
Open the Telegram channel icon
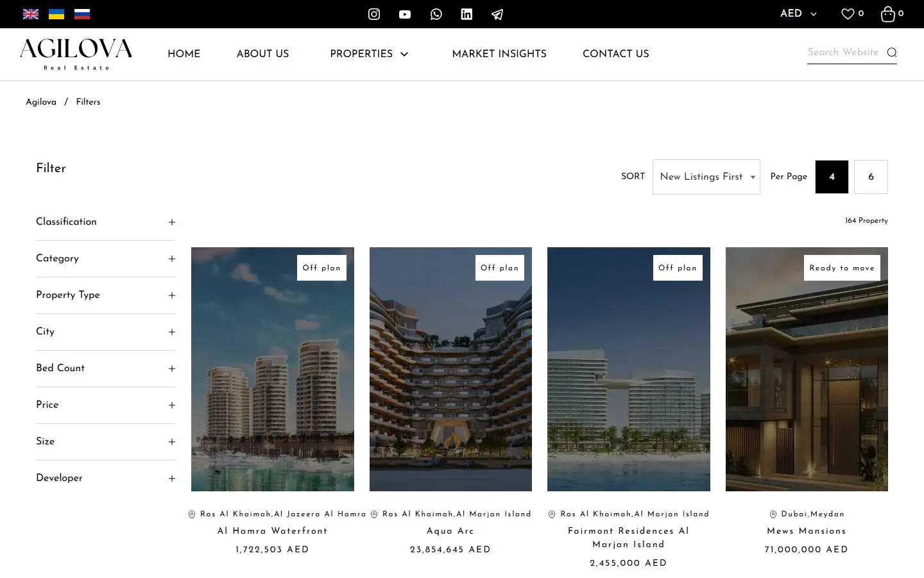click(x=497, y=14)
